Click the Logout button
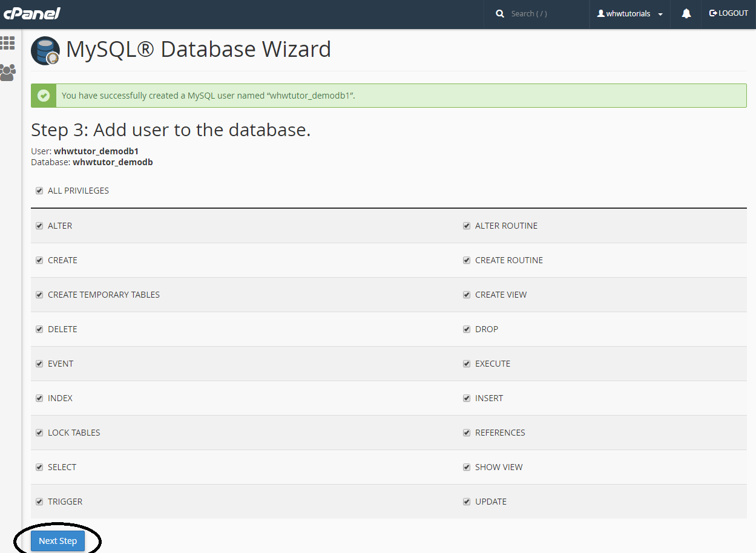The image size is (756, 553). click(x=728, y=13)
